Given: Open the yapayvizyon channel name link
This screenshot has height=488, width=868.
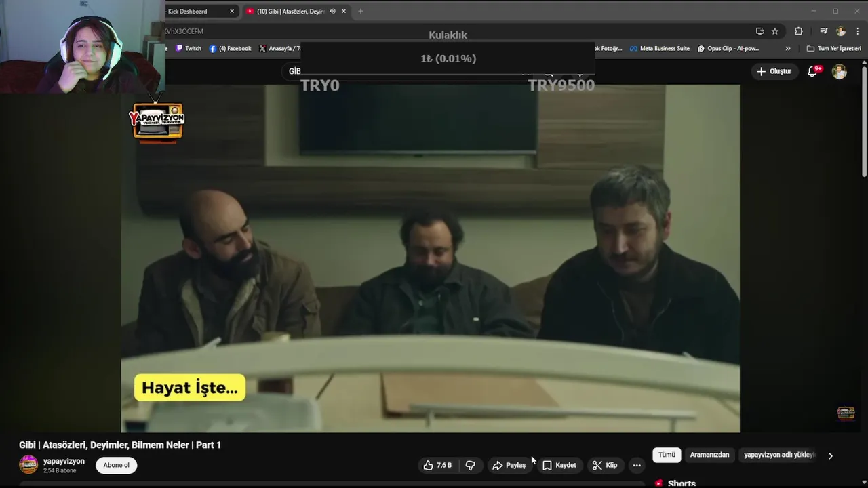Looking at the screenshot, I should click(64, 461).
